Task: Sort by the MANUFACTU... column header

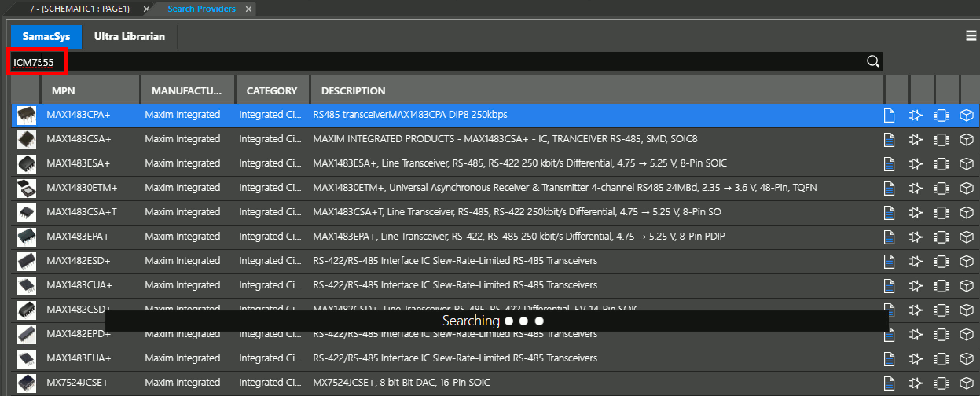Action: point(188,90)
